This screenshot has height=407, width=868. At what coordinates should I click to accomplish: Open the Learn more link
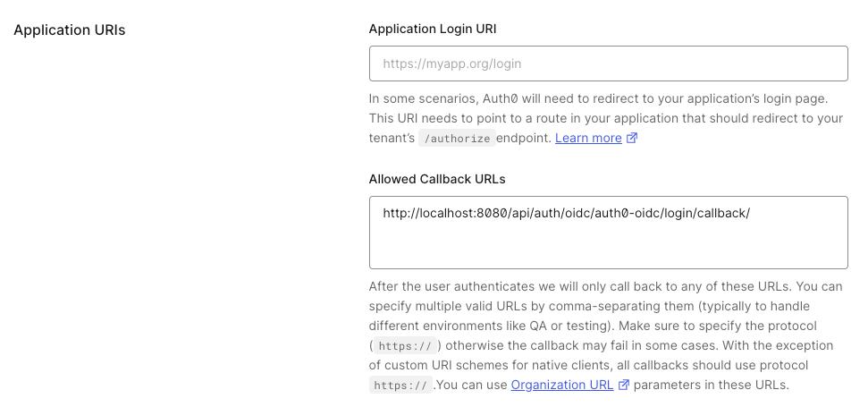[x=588, y=138]
